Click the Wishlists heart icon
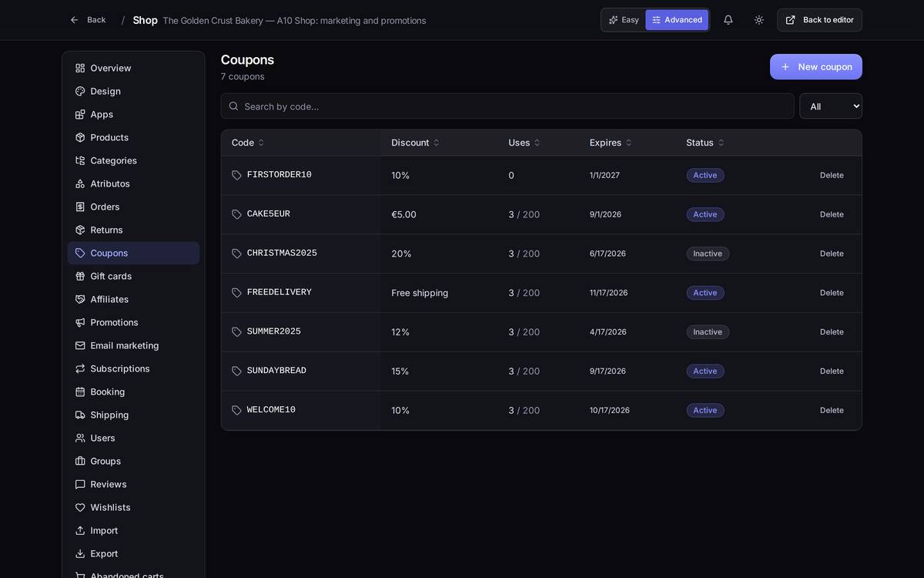Image resolution: width=924 pixels, height=578 pixels. coord(80,507)
